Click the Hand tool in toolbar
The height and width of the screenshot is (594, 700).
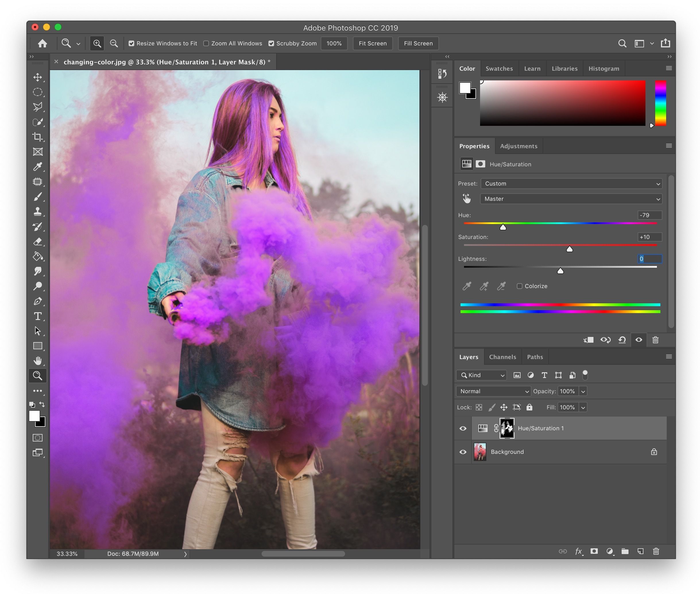[37, 361]
